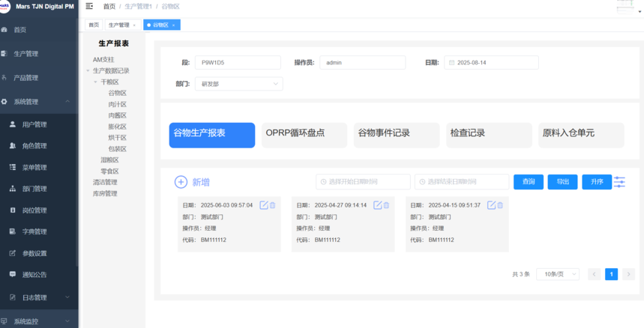Switch to the 首页 tab
Image resolution: width=644 pixels, height=328 pixels.
94,25
